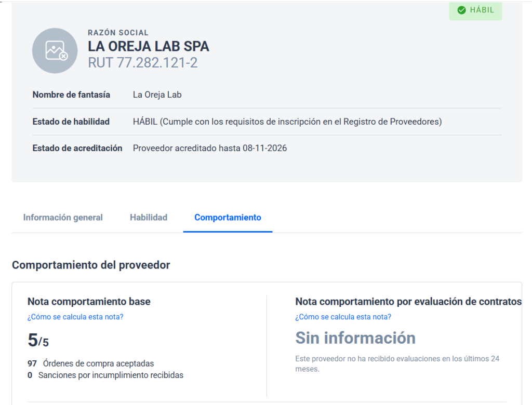The image size is (532, 405).
Task: Select the Sin información message
Action: (355, 338)
